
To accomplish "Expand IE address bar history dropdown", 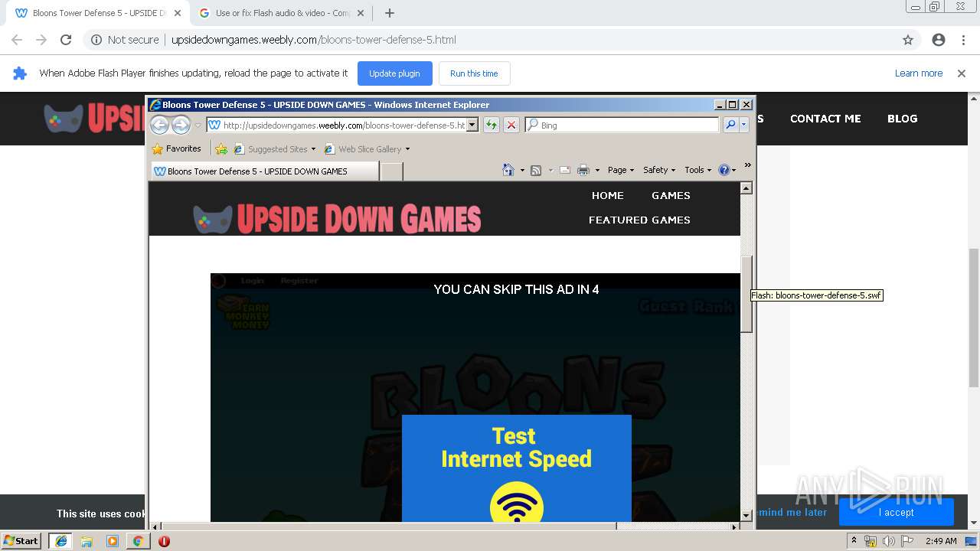I will 472,125.
